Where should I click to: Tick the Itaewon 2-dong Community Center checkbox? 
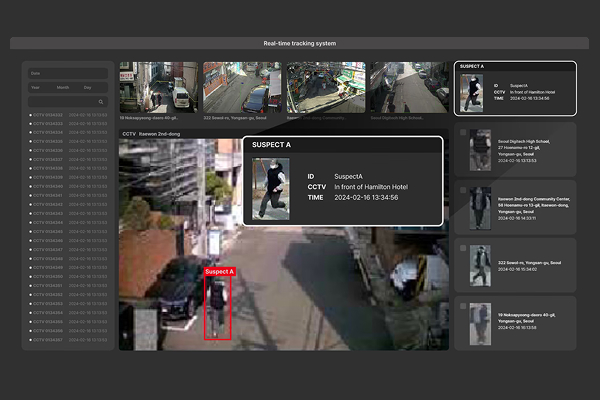[x=463, y=190]
